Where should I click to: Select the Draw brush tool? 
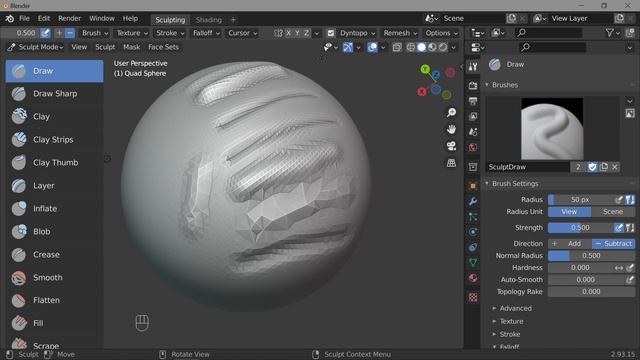tap(54, 71)
